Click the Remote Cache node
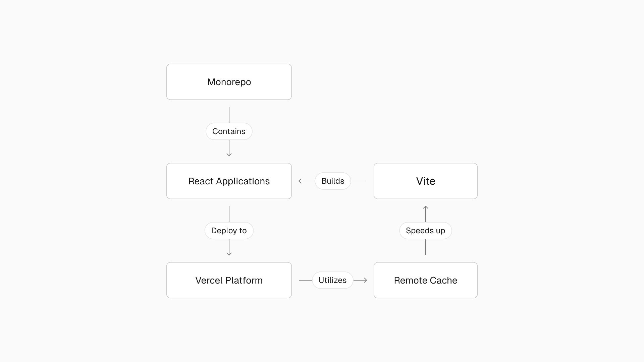 coord(425,280)
